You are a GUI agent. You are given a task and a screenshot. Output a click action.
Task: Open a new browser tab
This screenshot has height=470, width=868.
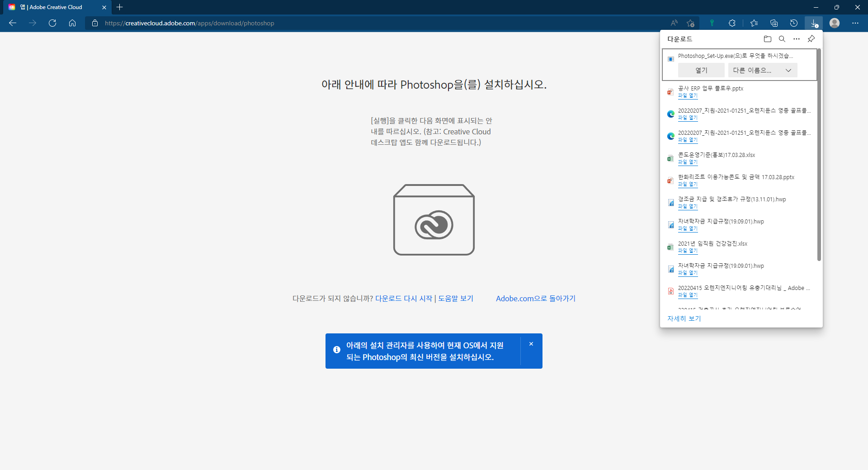point(119,7)
